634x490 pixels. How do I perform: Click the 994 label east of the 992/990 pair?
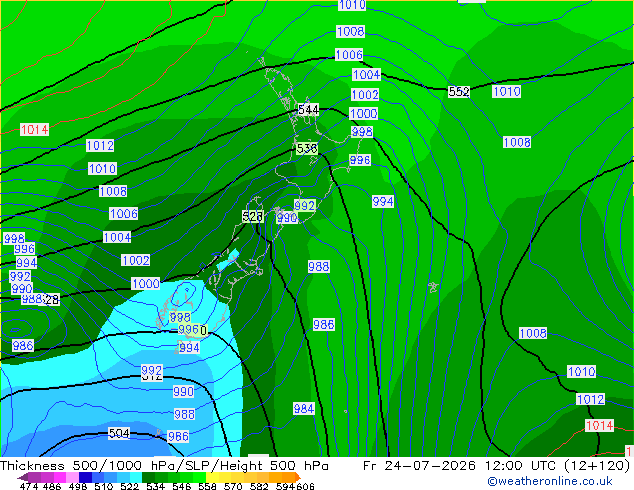click(x=383, y=201)
